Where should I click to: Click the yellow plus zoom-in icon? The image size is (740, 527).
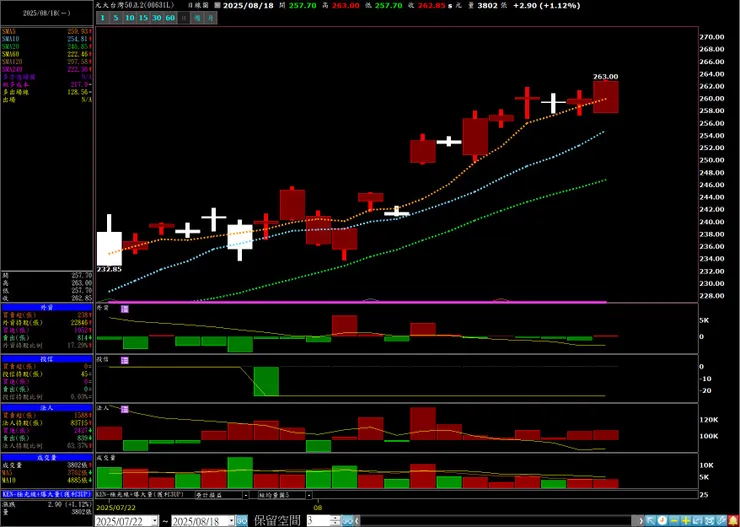(686, 521)
